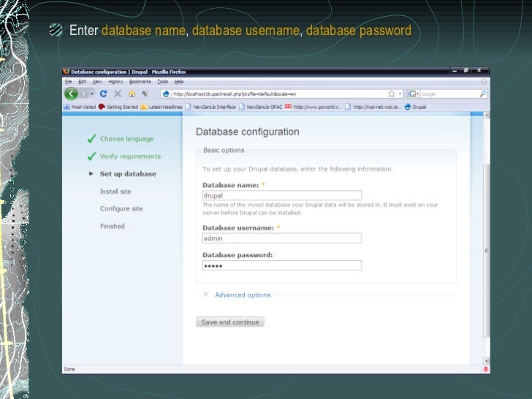The width and height of the screenshot is (532, 399).
Task: Open the Getting Started bookmark
Action: 118,107
